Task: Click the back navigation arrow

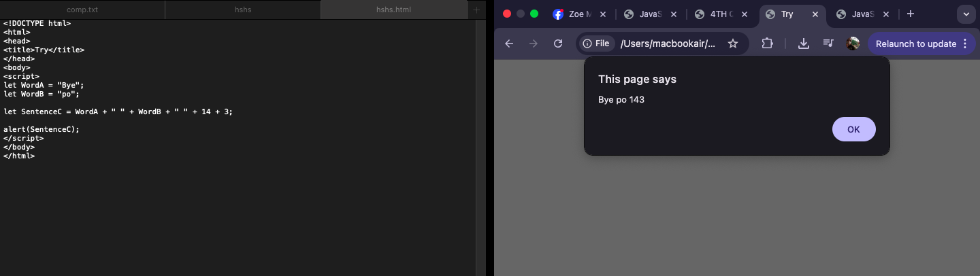Action: [509, 44]
